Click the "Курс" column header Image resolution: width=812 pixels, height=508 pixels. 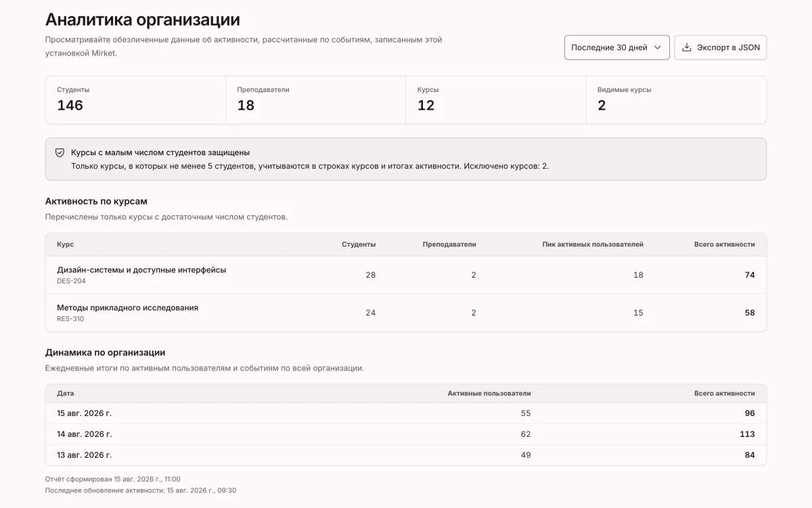tap(66, 245)
